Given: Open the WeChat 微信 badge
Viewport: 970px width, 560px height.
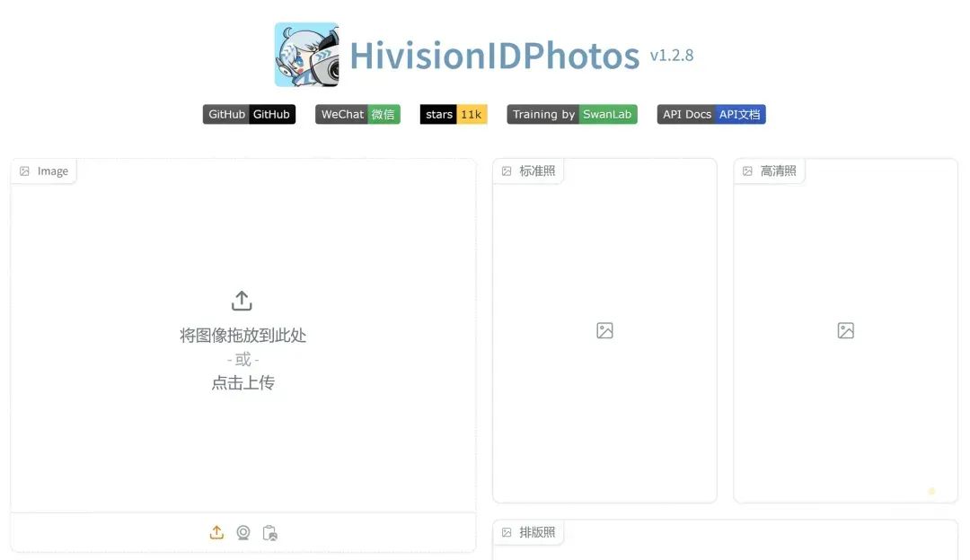Looking at the screenshot, I should tap(357, 114).
